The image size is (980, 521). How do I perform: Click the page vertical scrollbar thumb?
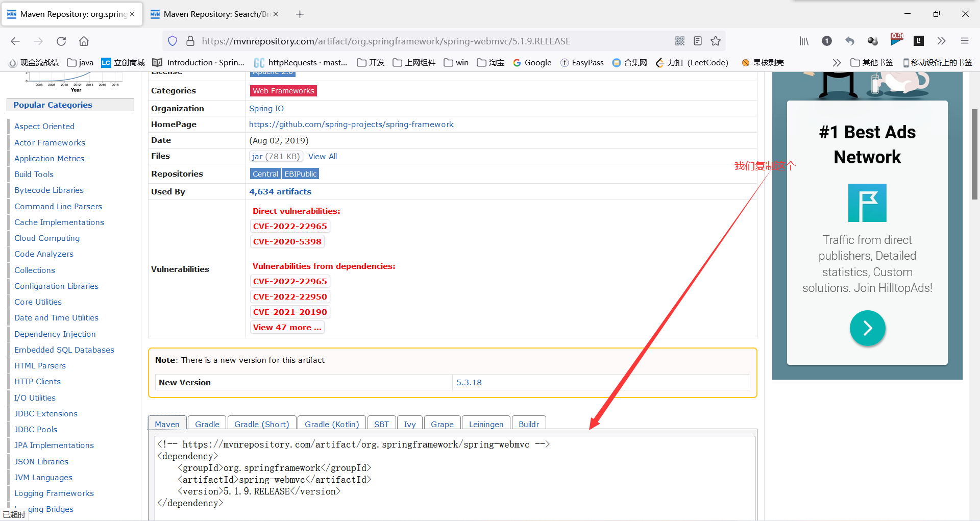[x=974, y=154]
